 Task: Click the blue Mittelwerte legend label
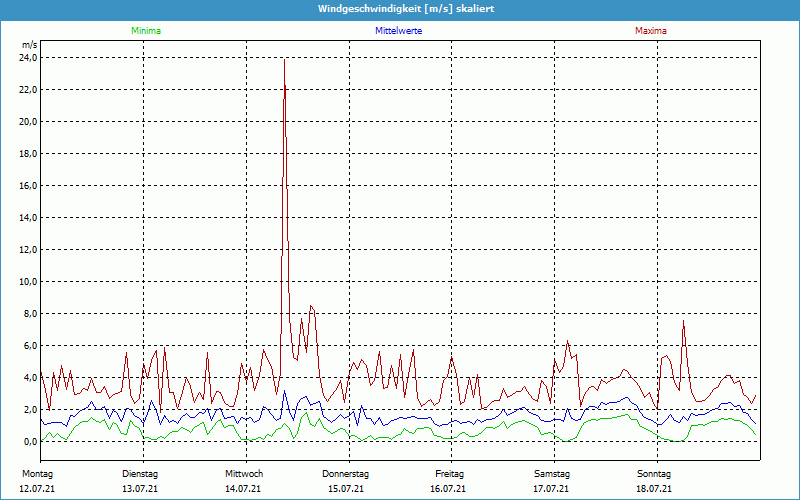[398, 31]
